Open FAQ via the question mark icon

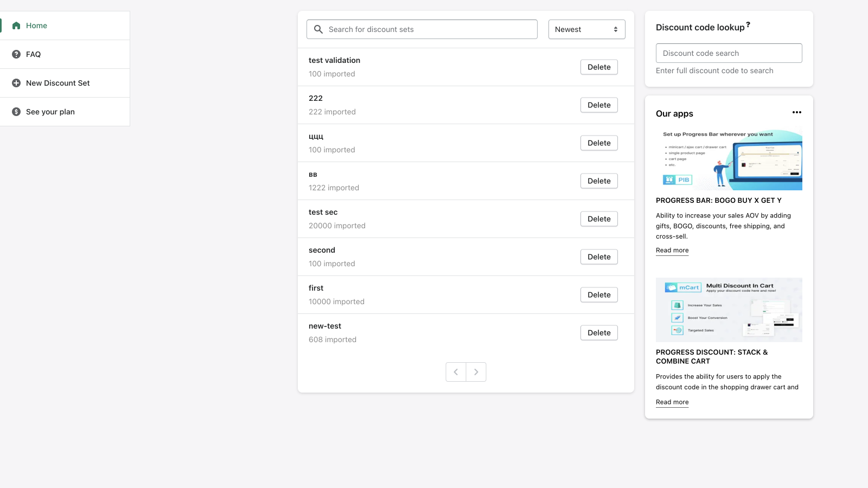16,54
